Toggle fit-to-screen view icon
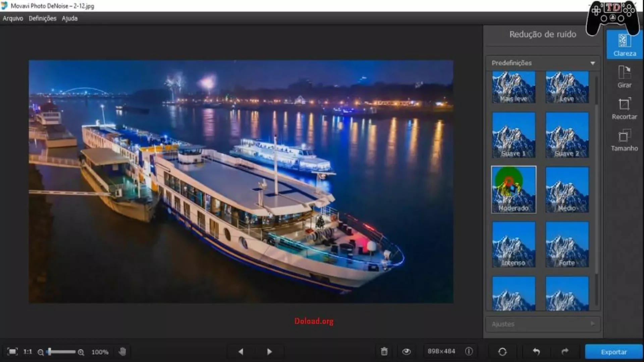Screen dimensions: 644x362 (12, 351)
